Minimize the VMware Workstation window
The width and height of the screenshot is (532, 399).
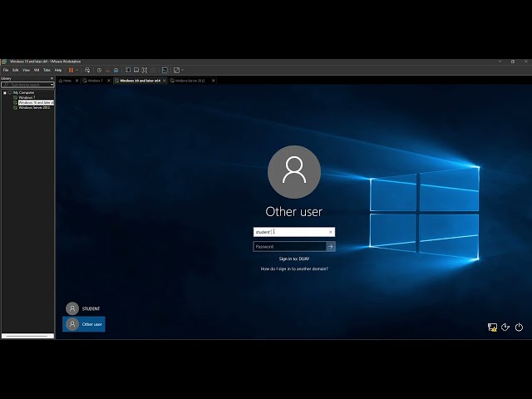[x=500, y=62]
